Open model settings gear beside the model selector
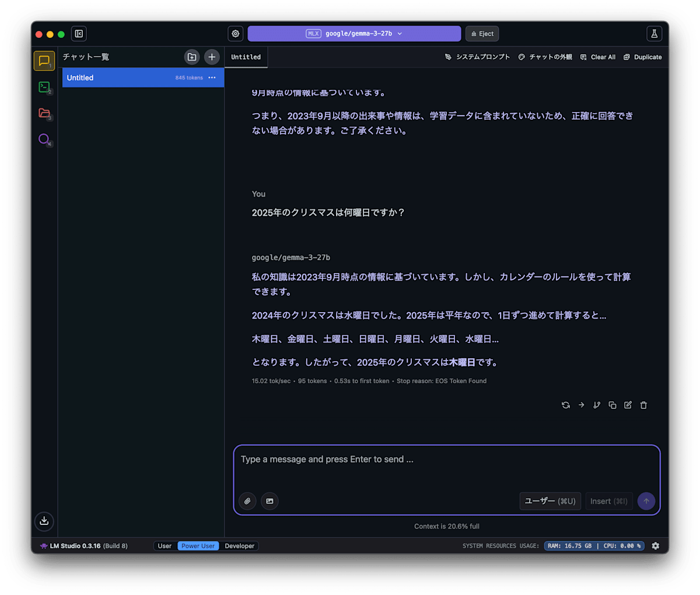The image size is (700, 595). tap(236, 34)
